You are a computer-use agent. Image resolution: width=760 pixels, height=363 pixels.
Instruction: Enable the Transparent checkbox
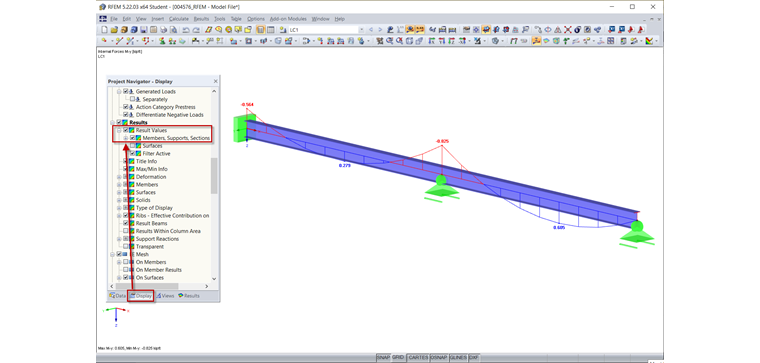click(126, 246)
